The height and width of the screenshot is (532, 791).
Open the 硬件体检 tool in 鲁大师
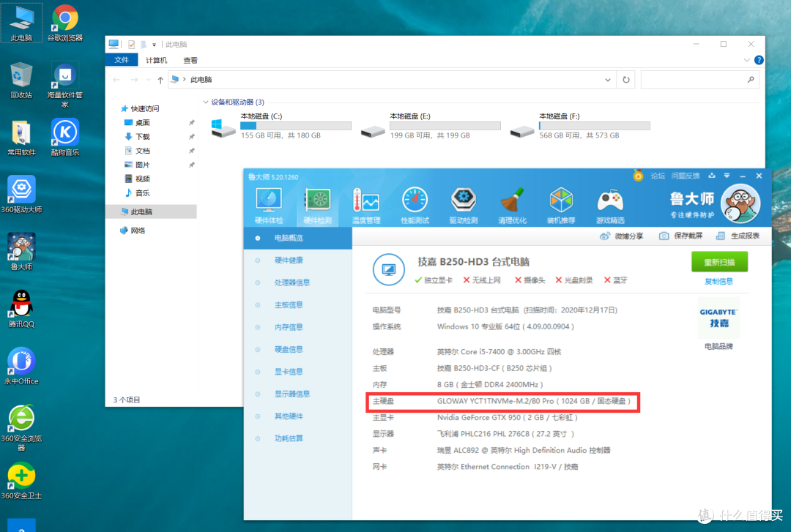pos(269,205)
